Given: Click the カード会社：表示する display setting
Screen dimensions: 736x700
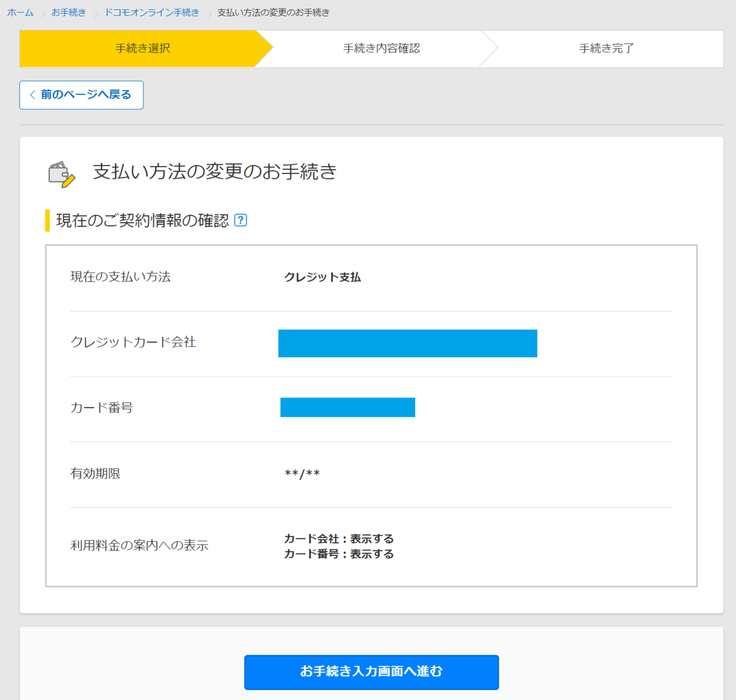Looking at the screenshot, I should pos(338,539).
